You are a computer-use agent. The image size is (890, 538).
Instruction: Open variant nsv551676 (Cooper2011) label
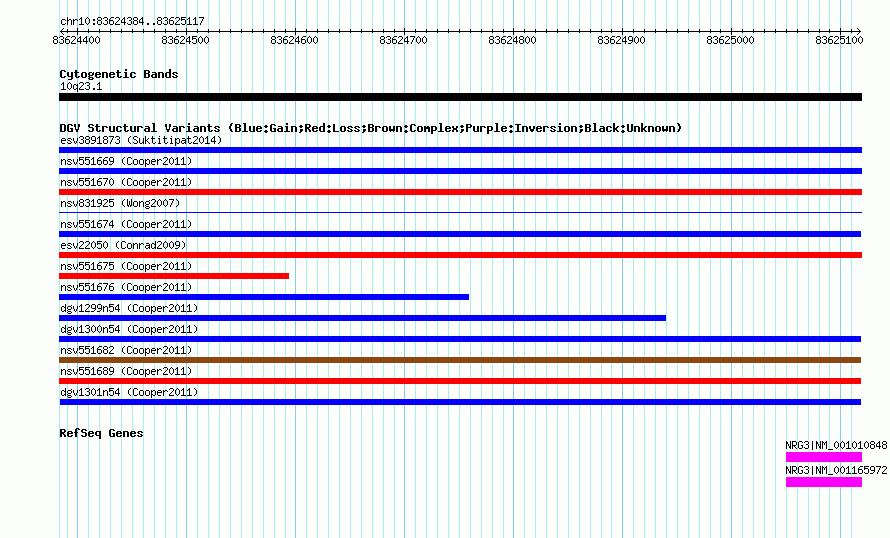[126, 287]
